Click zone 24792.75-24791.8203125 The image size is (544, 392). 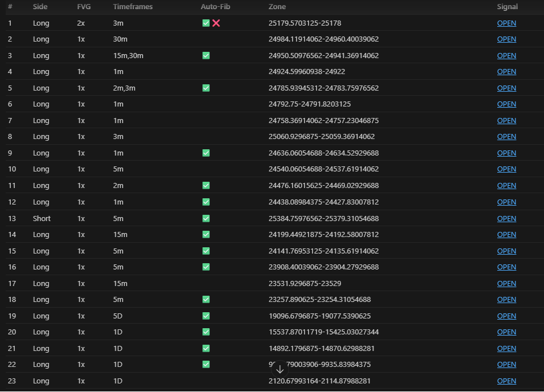click(310, 104)
